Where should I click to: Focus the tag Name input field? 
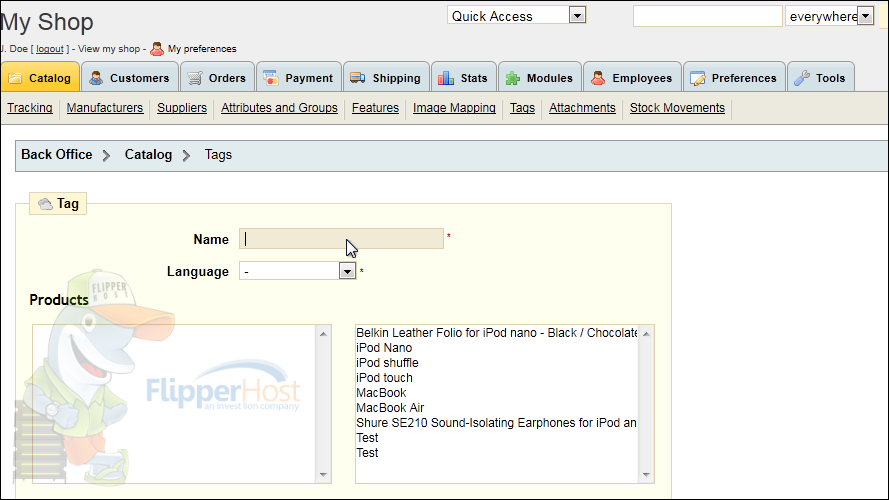(341, 239)
